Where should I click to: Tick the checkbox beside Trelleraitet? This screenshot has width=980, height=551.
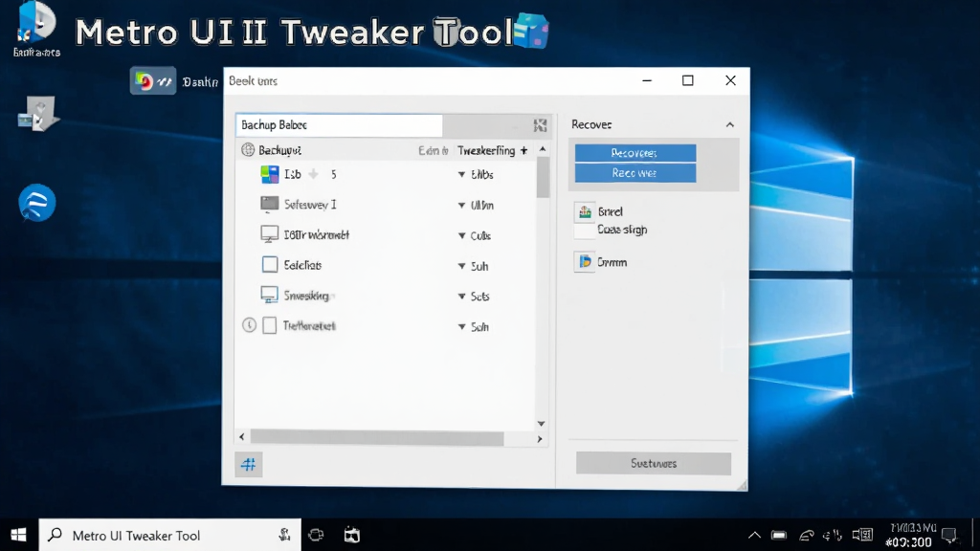269,325
